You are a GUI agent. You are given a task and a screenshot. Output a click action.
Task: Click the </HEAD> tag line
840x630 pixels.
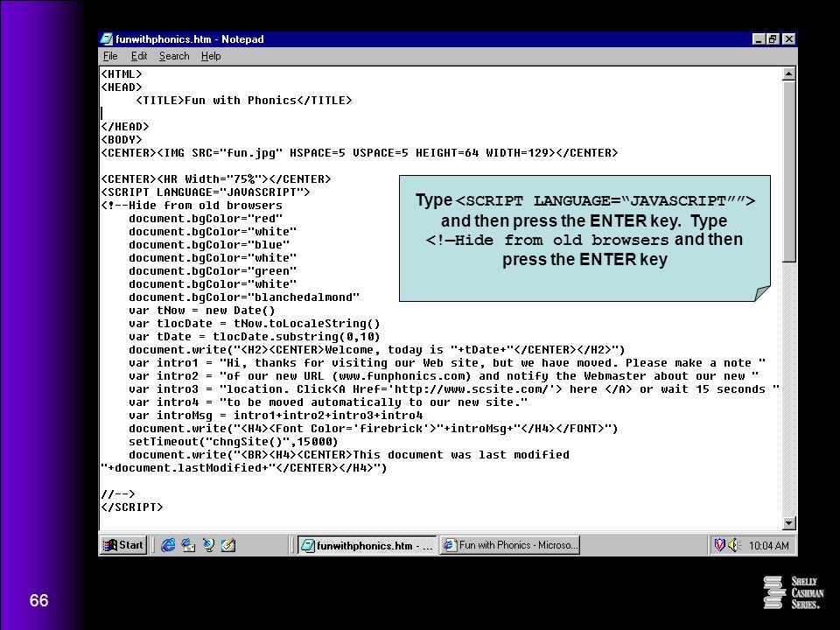point(125,126)
